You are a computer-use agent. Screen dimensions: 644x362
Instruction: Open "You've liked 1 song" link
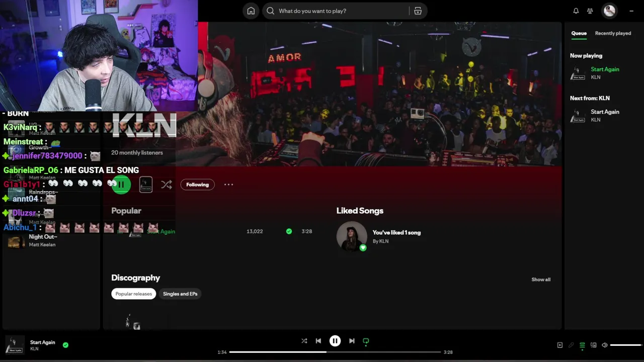click(x=396, y=233)
